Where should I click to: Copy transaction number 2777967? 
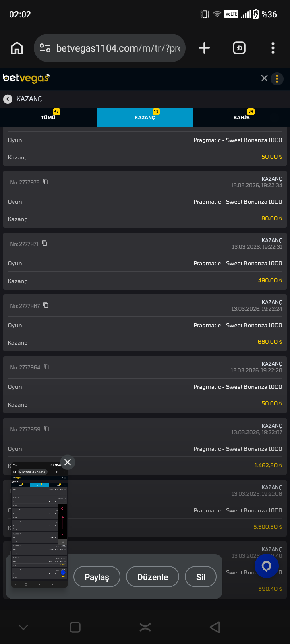click(x=46, y=305)
